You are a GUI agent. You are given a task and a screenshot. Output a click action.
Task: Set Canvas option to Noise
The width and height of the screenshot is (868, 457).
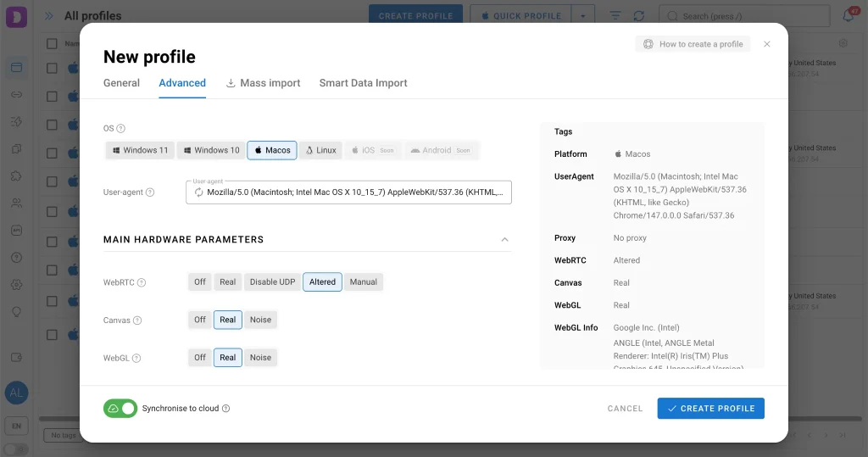[260, 320]
